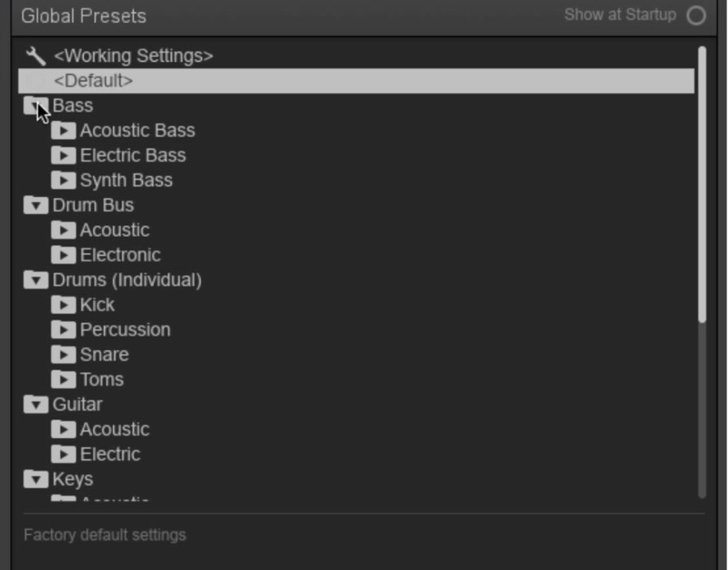Expand the Electric folder under Guitar

(64, 454)
